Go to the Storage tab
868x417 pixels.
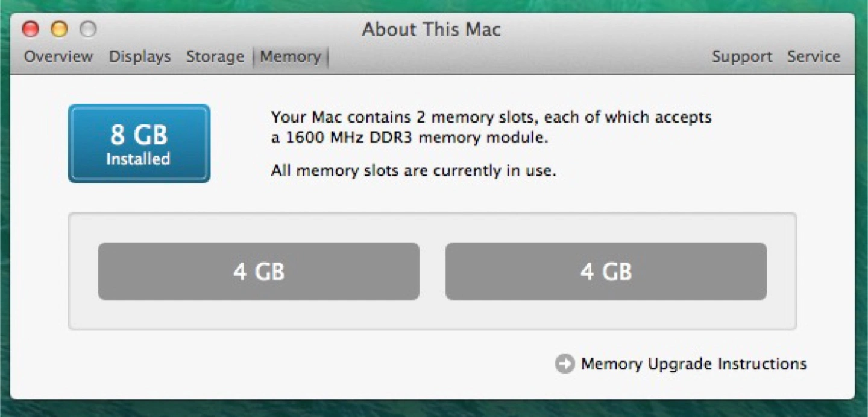pos(215,57)
